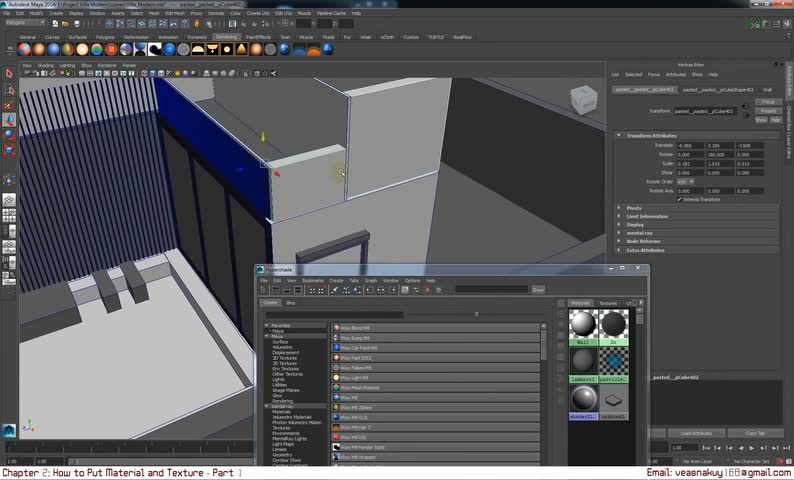
Task: Click the Load Attributes button
Action: tap(696, 433)
